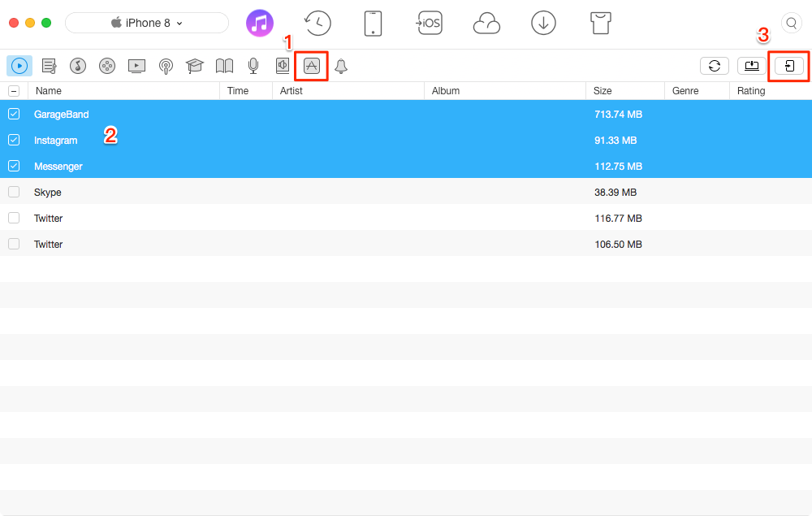Select the Voice Memos microphone icon
The height and width of the screenshot is (516, 812).
(x=253, y=66)
